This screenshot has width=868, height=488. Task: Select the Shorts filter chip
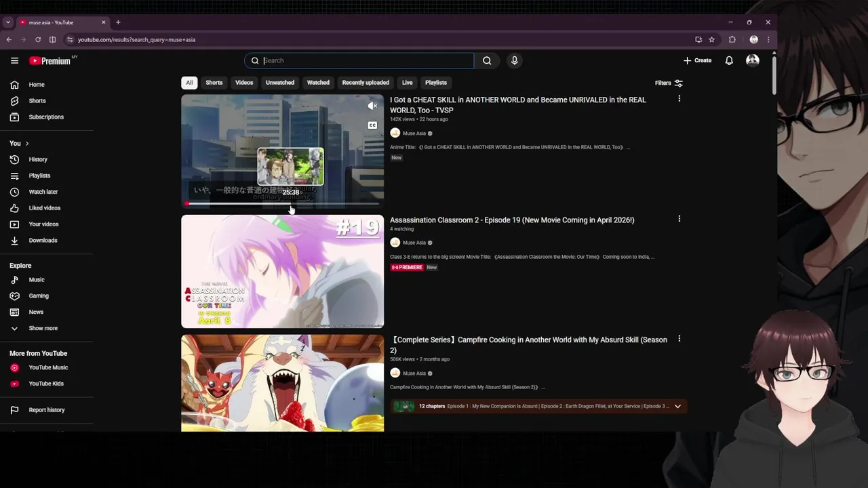click(214, 83)
